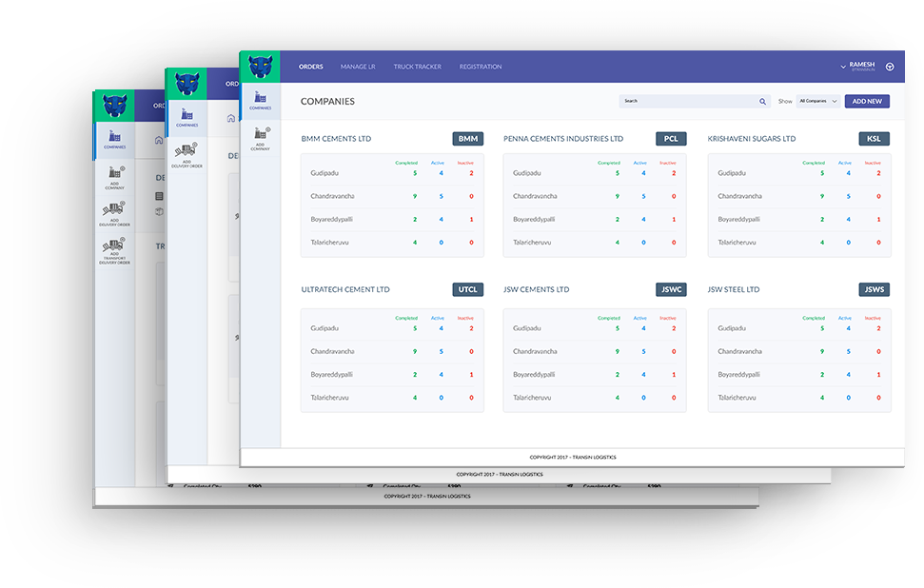Open the All Companies show dropdown
Image resolution: width=924 pixels, height=588 pixels.
[818, 102]
